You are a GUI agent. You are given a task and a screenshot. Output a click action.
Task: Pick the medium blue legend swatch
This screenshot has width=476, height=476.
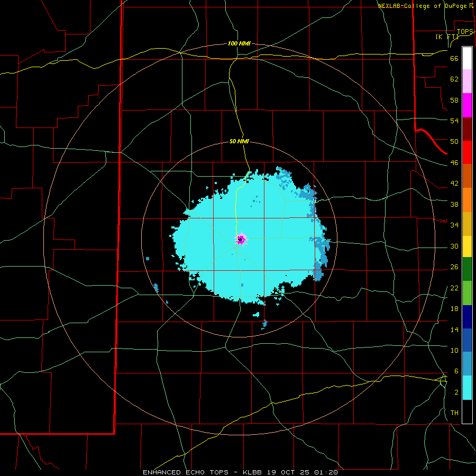click(x=467, y=340)
